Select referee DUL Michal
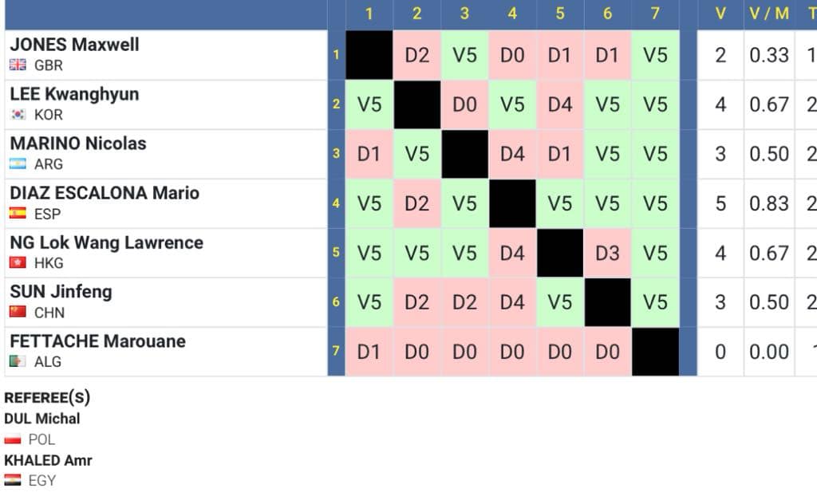817x504 pixels. point(41,419)
